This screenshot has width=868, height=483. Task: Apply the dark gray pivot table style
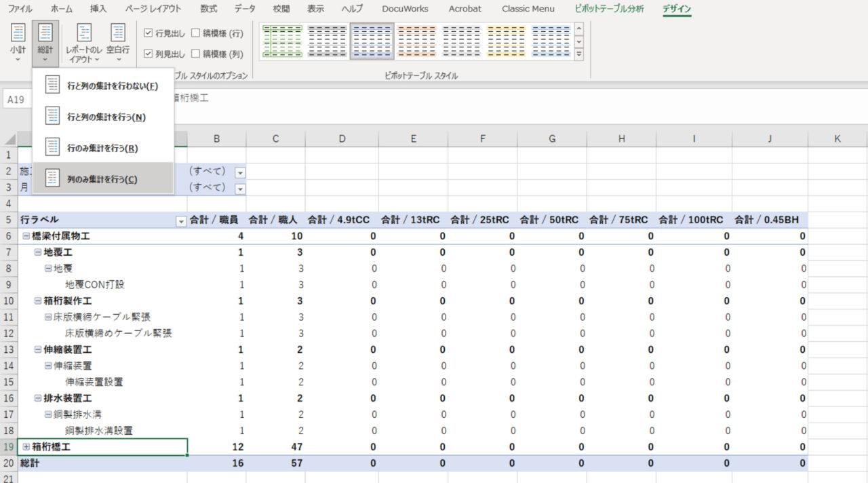pos(327,41)
